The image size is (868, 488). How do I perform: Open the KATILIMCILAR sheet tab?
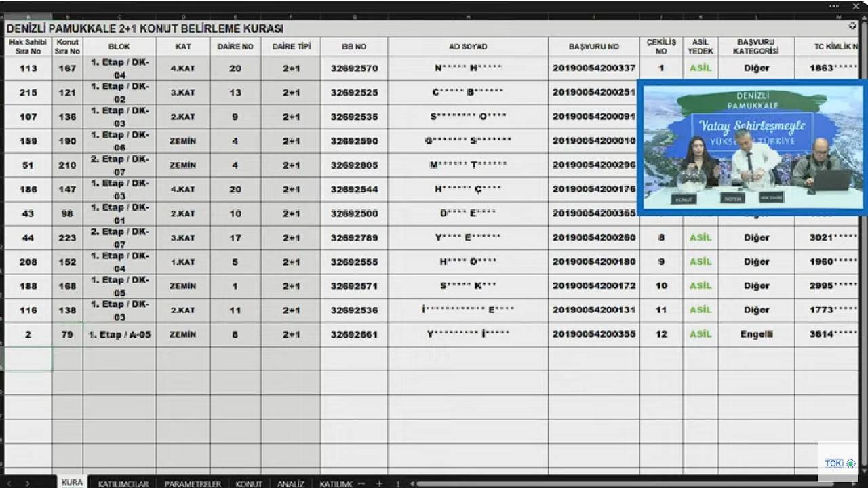point(123,484)
